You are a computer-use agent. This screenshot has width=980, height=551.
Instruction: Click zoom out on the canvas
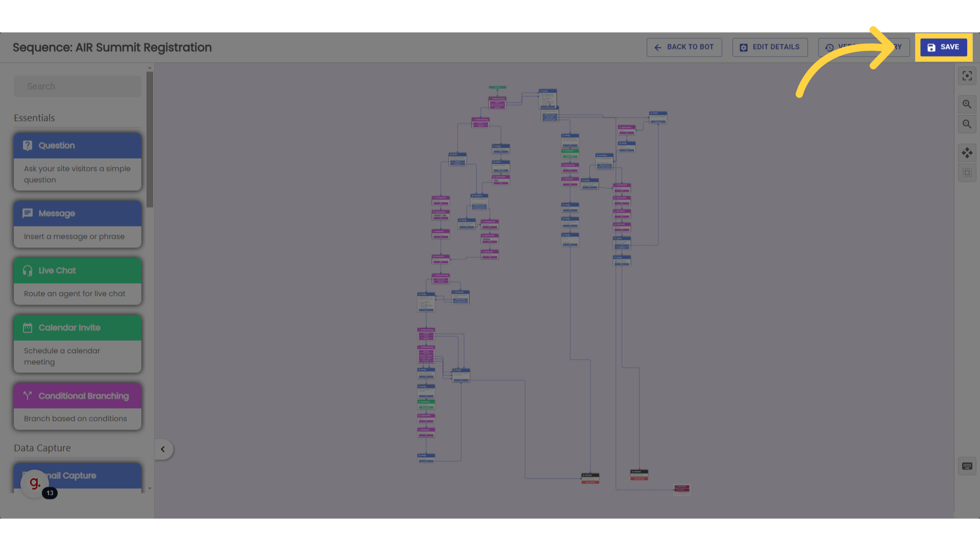coord(967,124)
